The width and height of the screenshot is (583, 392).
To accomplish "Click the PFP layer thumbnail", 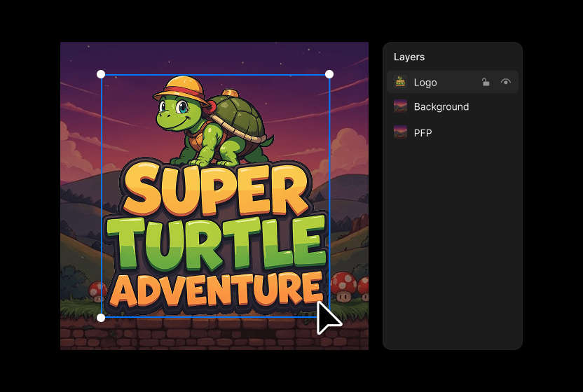I will (x=400, y=132).
